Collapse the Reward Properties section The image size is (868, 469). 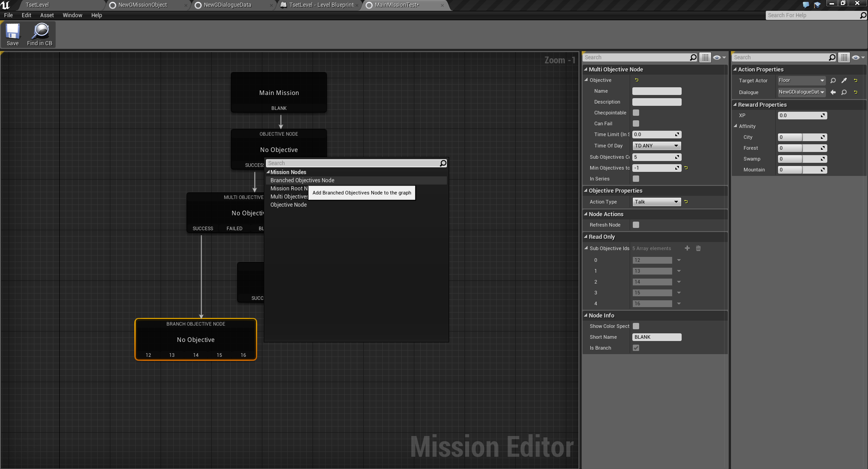735,104
